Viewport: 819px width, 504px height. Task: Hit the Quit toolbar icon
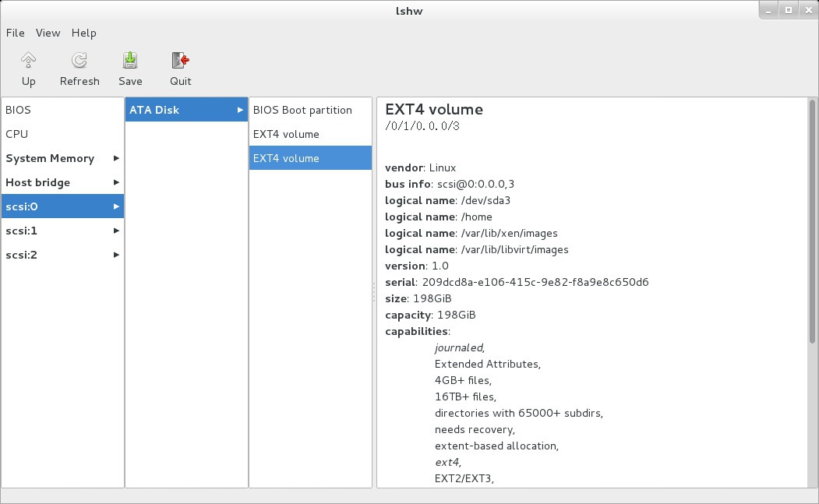pyautogui.click(x=180, y=61)
